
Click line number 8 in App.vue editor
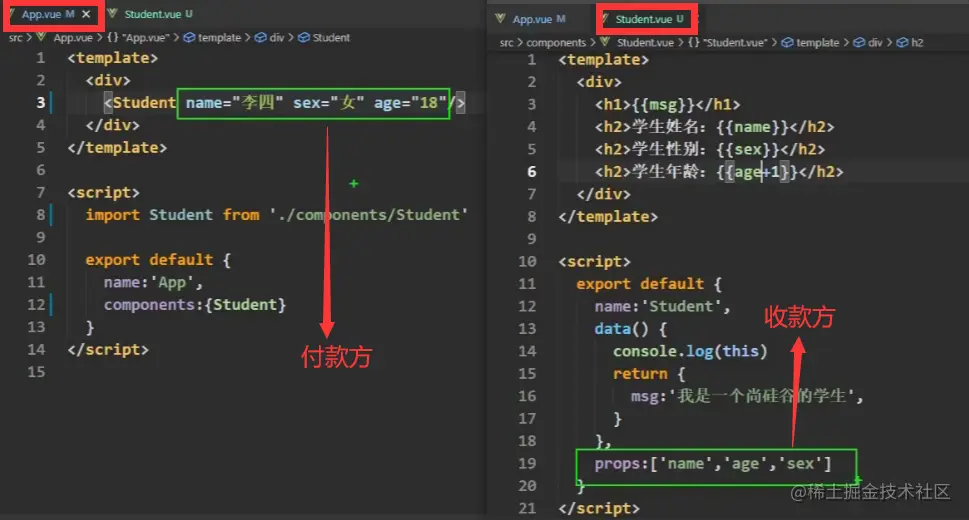40,215
